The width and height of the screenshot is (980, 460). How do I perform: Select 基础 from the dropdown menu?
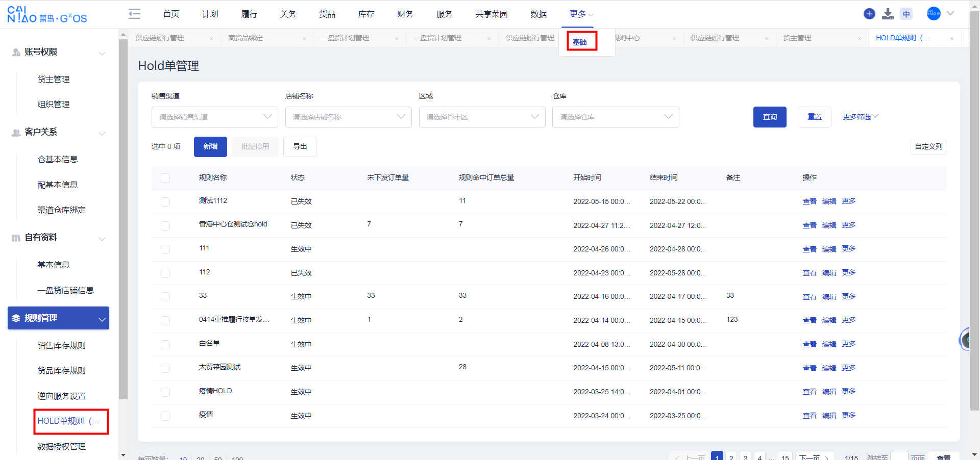point(580,42)
